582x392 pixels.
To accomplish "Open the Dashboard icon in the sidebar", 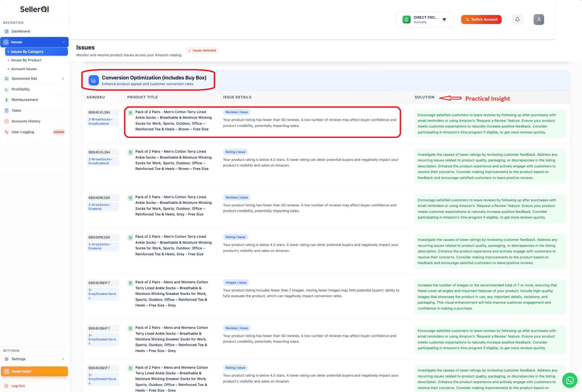I will 6,31.
